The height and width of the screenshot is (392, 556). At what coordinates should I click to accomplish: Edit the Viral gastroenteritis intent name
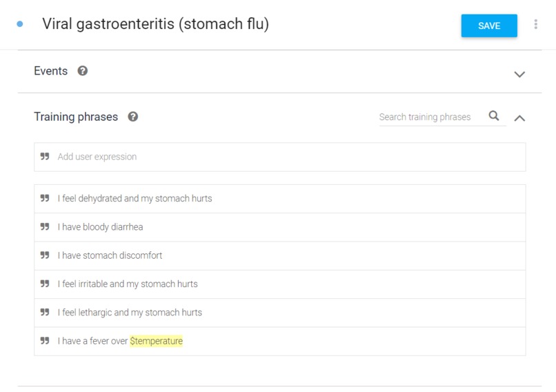point(155,24)
